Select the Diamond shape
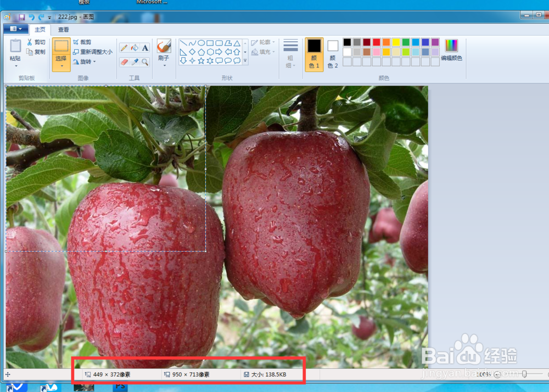 click(192, 52)
